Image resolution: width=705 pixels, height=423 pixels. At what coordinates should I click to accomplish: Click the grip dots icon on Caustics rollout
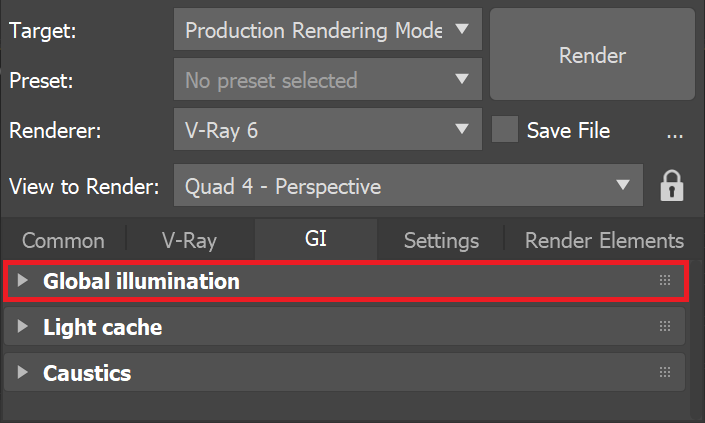click(665, 372)
